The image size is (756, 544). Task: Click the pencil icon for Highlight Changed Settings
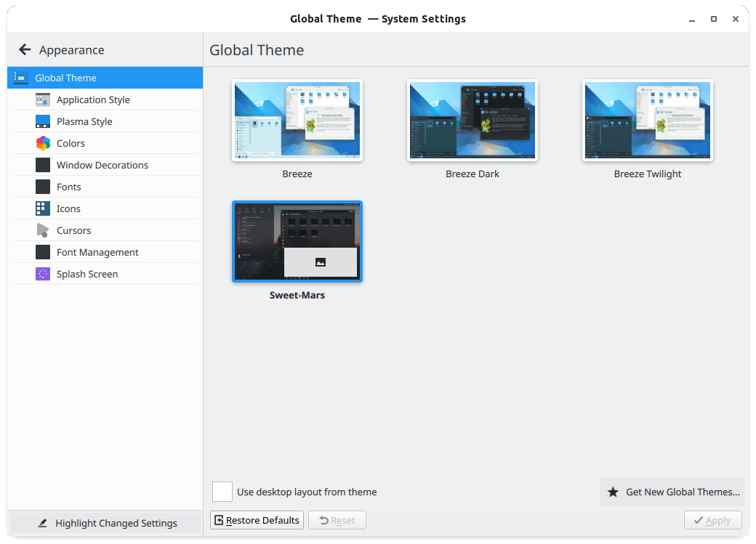(42, 523)
